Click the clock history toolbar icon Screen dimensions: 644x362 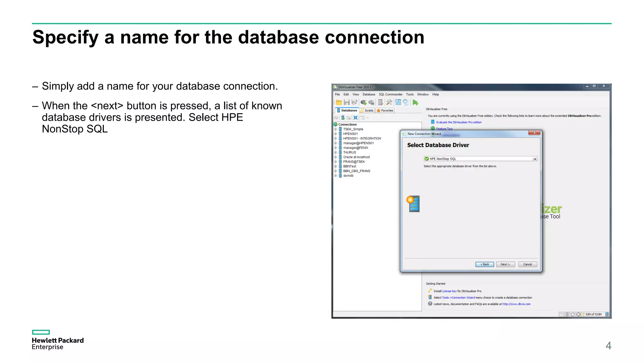[x=406, y=102]
